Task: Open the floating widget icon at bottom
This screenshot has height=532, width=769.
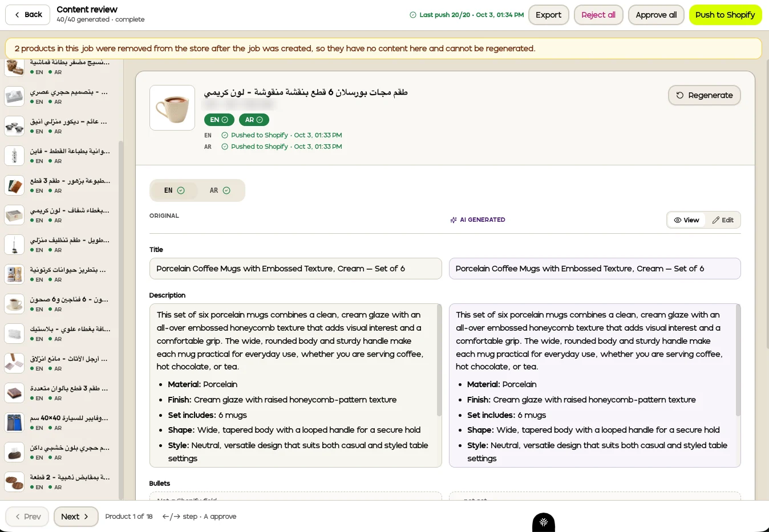Action: click(544, 522)
